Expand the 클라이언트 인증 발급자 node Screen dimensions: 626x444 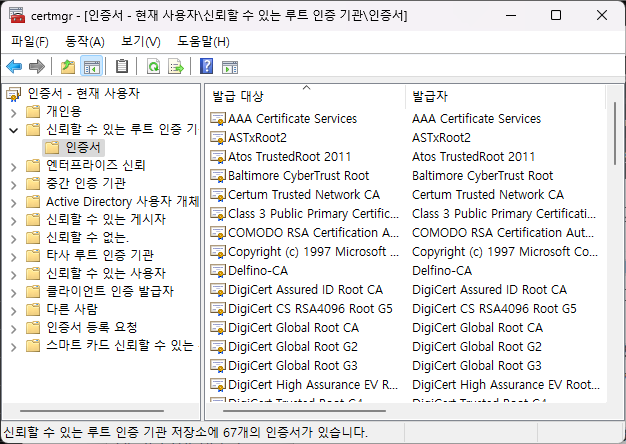coord(14,293)
